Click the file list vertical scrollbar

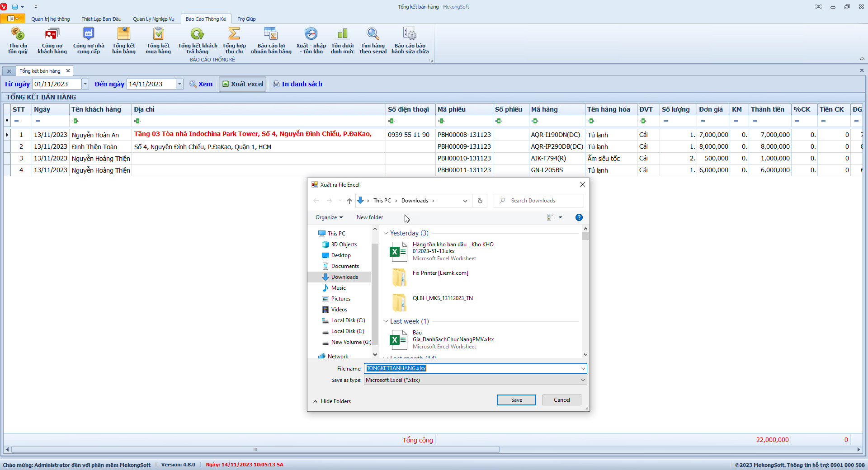click(x=585, y=236)
